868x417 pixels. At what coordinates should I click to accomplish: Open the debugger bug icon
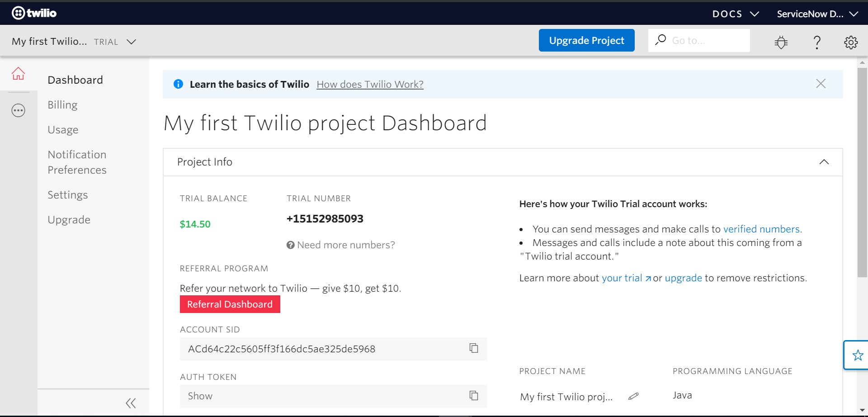point(781,42)
